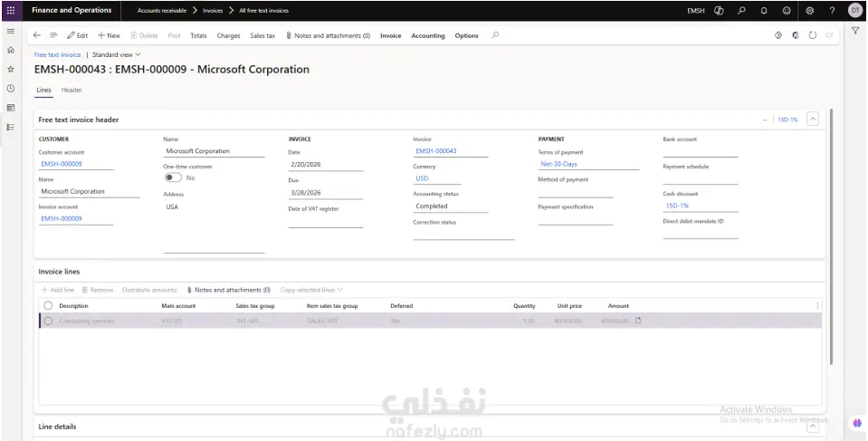Click Accounts receivable breadcrumb
Viewport: 868px width, 441px height.
click(x=162, y=11)
